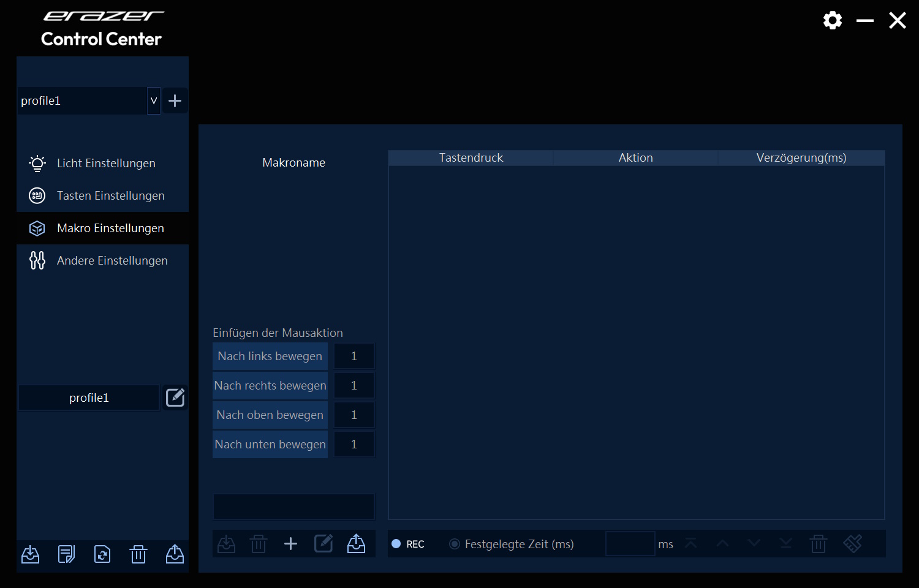Click the add new profile plus icon
Viewport: 919px width, 588px height.
click(x=175, y=100)
